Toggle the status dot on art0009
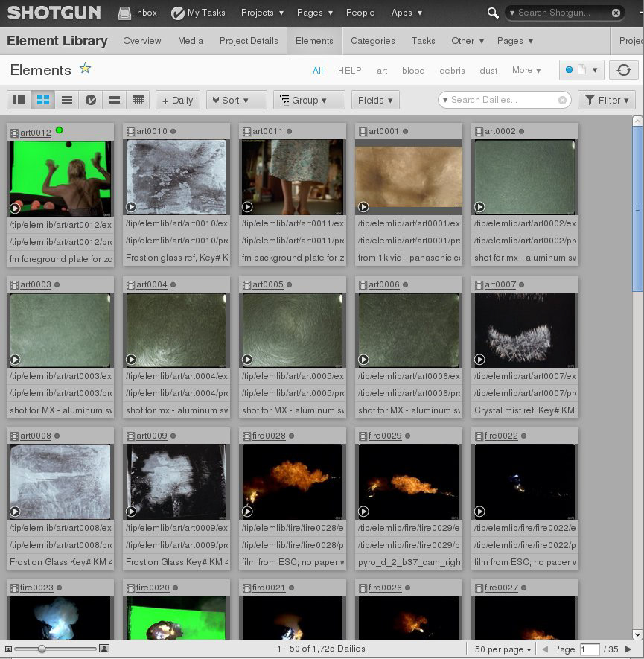644x659 pixels. [173, 436]
